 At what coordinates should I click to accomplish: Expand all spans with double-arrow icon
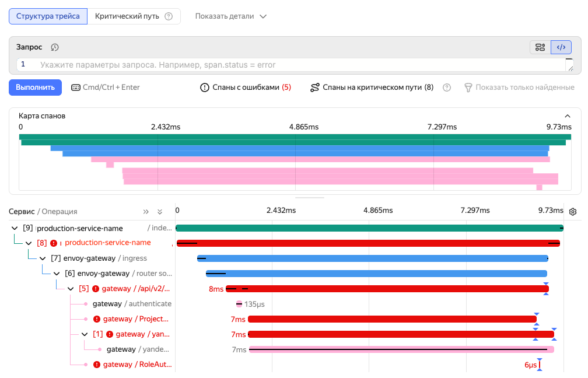tap(146, 212)
